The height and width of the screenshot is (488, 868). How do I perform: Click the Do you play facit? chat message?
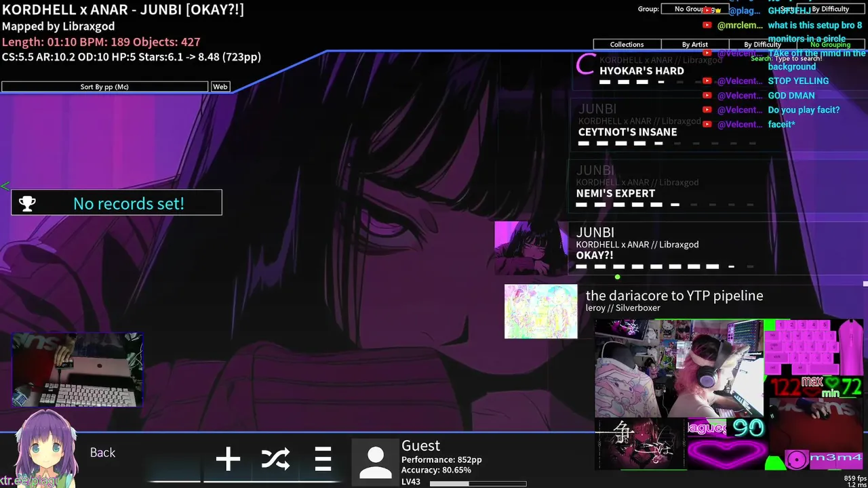coord(804,110)
